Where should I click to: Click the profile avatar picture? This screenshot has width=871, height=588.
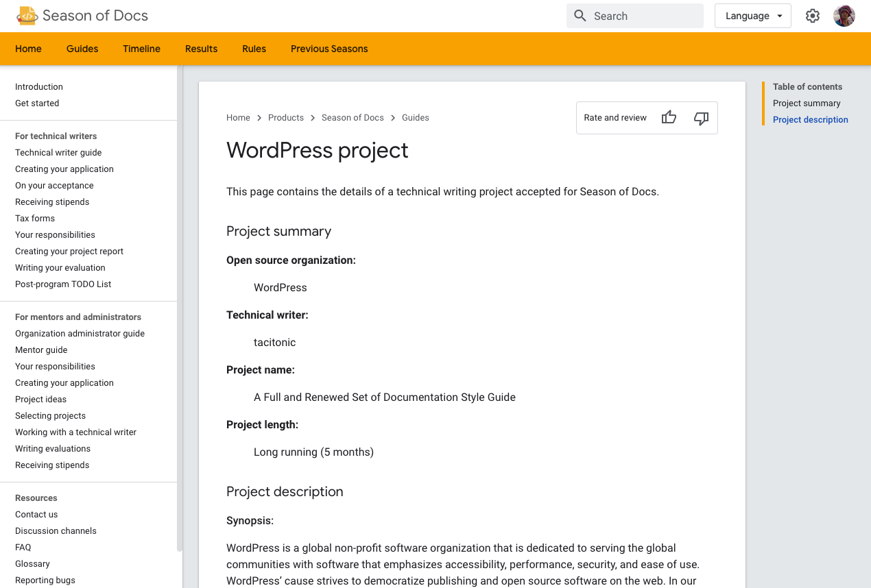pos(844,15)
